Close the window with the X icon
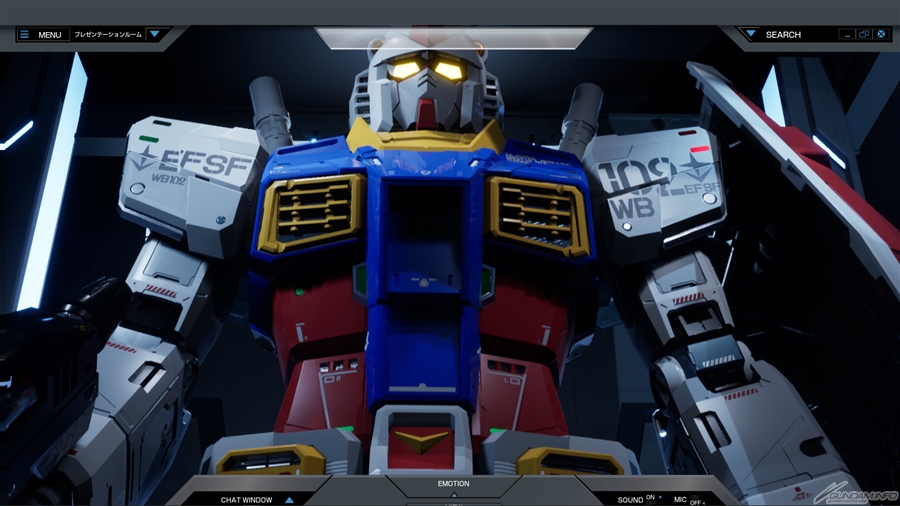The width and height of the screenshot is (900, 506). click(x=882, y=34)
